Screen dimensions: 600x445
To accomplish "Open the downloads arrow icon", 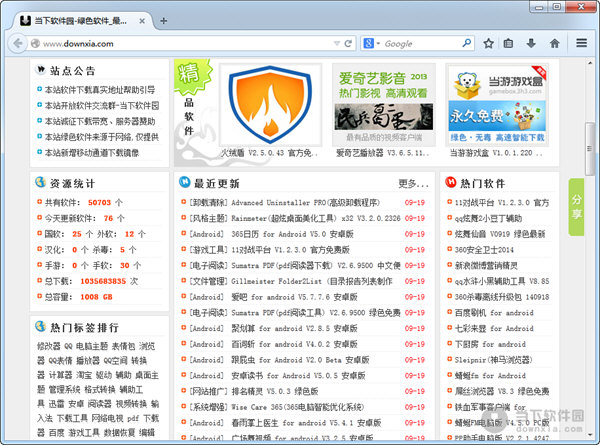I will [x=531, y=43].
